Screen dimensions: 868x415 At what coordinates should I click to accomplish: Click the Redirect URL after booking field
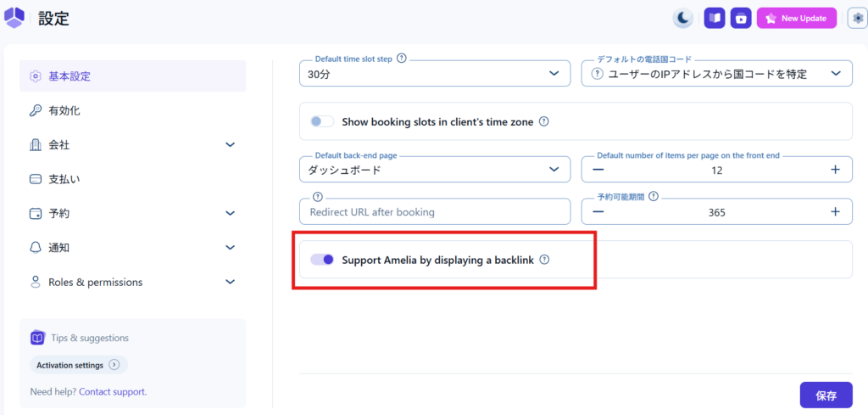tap(435, 212)
